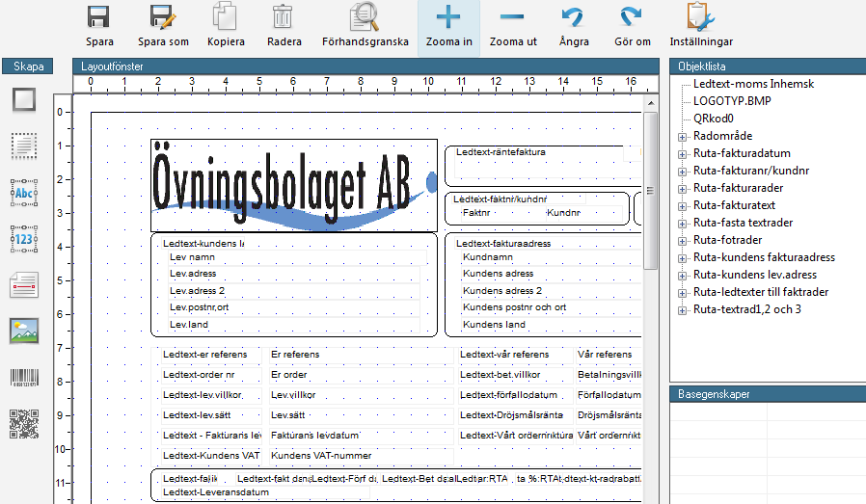This screenshot has width=866, height=504.
Task: Select the frame box creation tool
Action: [24, 100]
